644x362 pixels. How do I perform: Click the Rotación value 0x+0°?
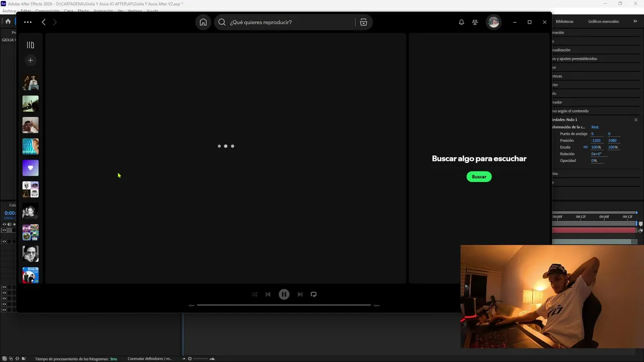coord(596,154)
